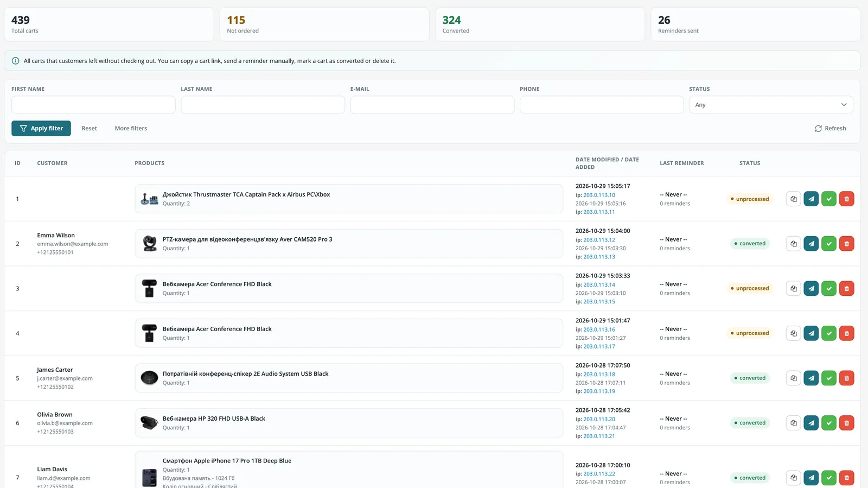Refresh the cart list
The height and width of the screenshot is (488, 868).
[x=830, y=128]
